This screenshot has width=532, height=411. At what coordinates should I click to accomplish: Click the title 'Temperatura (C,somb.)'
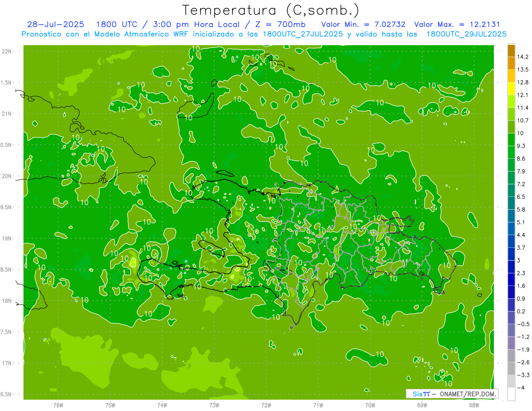(270, 10)
